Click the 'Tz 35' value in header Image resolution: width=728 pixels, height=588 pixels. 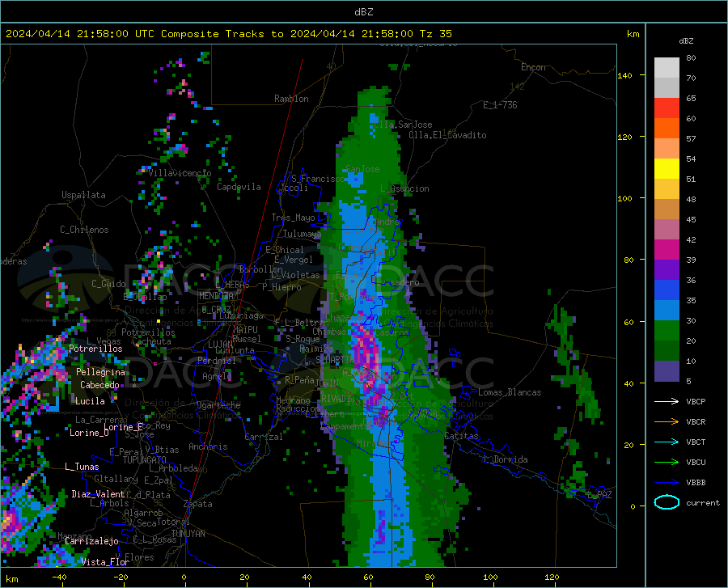coord(435,34)
